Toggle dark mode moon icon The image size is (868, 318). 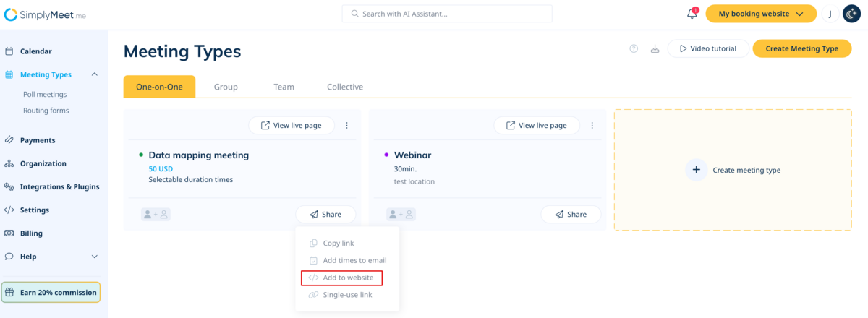click(x=851, y=14)
